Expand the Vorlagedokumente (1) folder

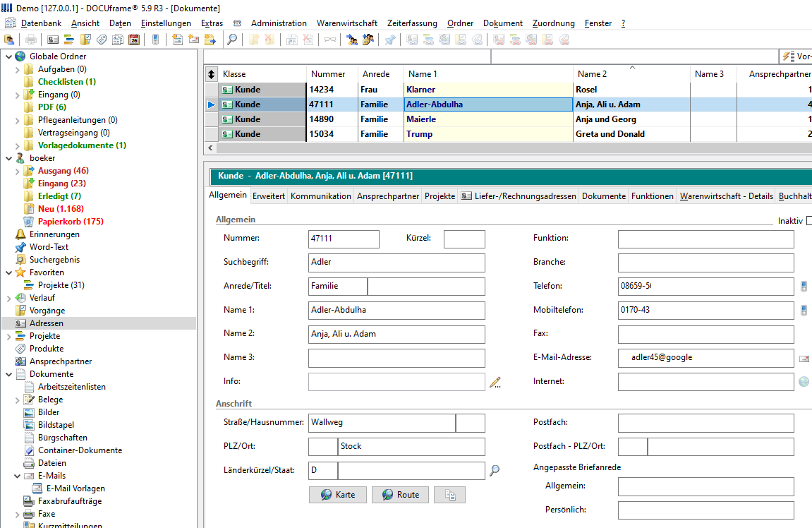(x=17, y=145)
